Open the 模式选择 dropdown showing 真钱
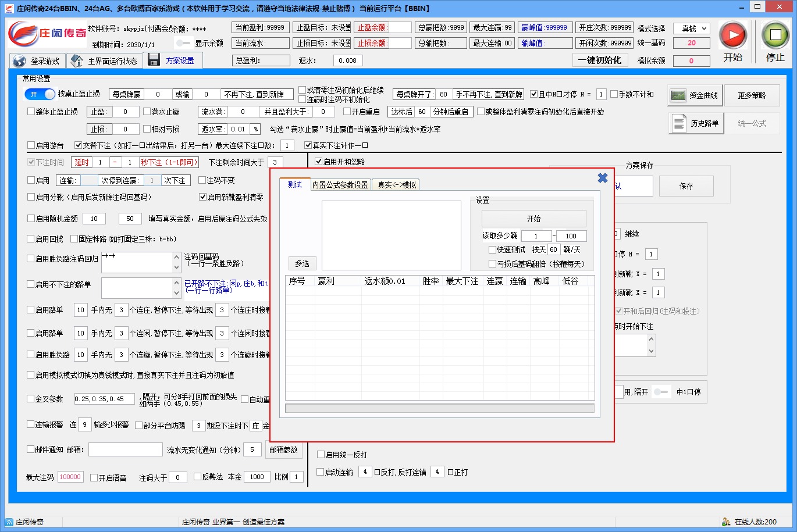 click(692, 28)
